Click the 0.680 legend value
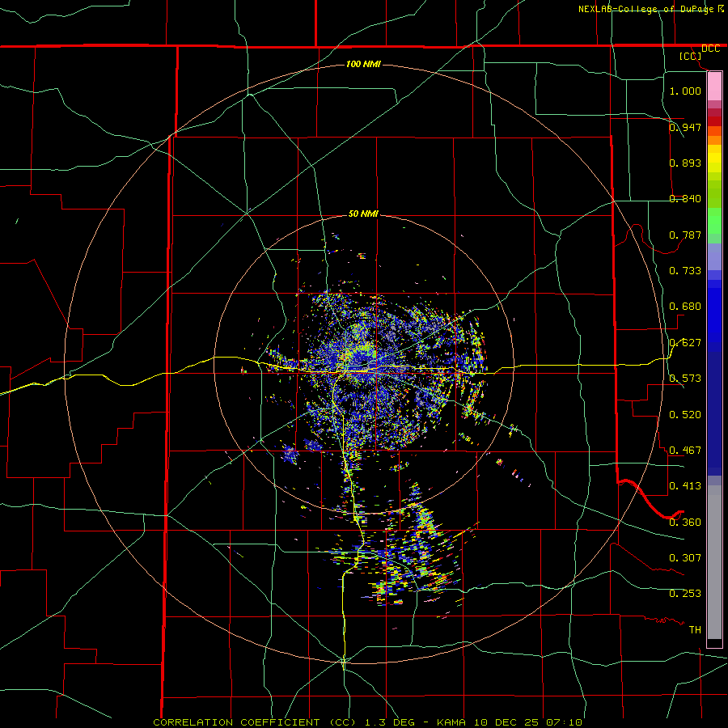The width and height of the screenshot is (728, 728). (685, 306)
